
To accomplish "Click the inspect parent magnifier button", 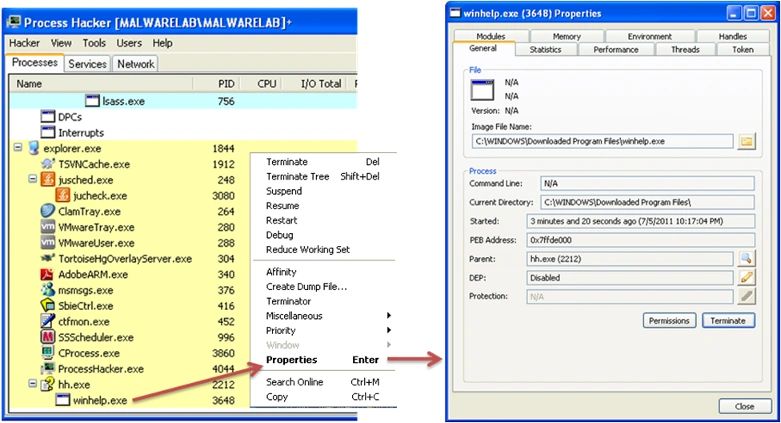I will (746, 258).
